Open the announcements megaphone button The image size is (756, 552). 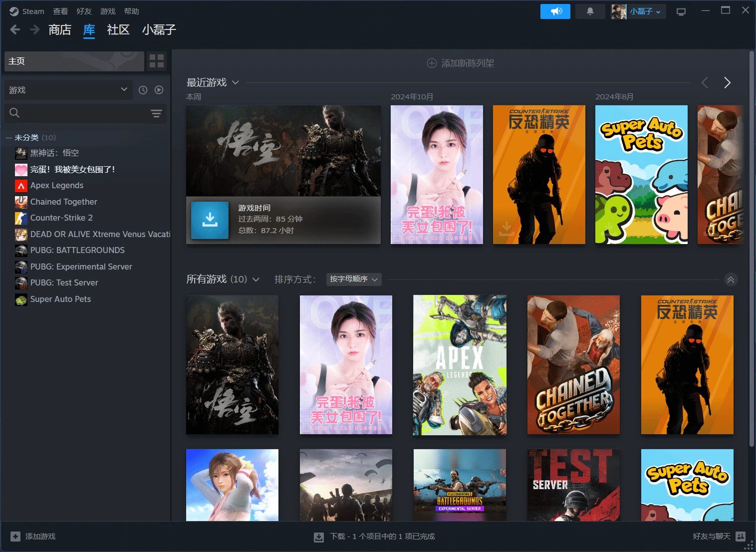pyautogui.click(x=555, y=11)
